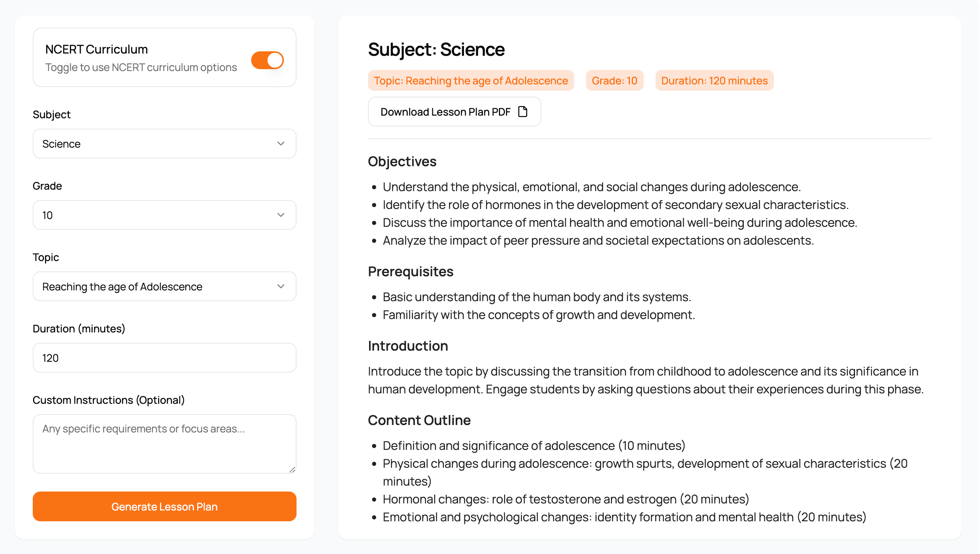
Task: Click the Objectives section heading
Action: coord(402,161)
